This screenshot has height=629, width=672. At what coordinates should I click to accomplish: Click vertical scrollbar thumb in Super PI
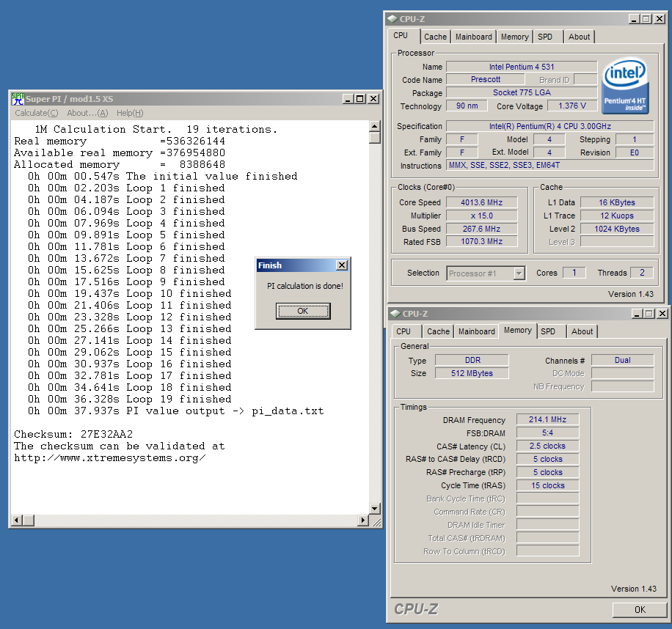(375, 138)
